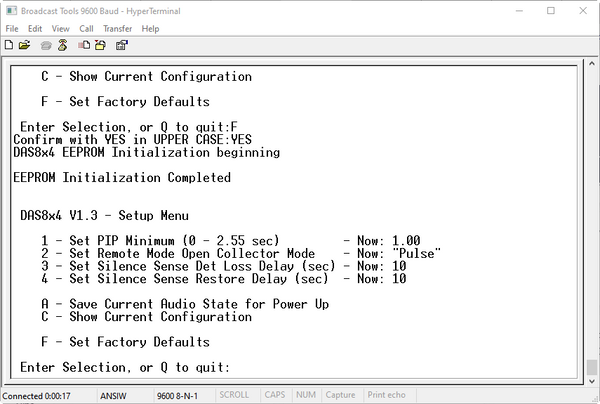Image resolution: width=600 pixels, height=404 pixels.
Task: Click the 'DAS8x4 V1.3 - Setup Menu' line
Action: coord(104,215)
